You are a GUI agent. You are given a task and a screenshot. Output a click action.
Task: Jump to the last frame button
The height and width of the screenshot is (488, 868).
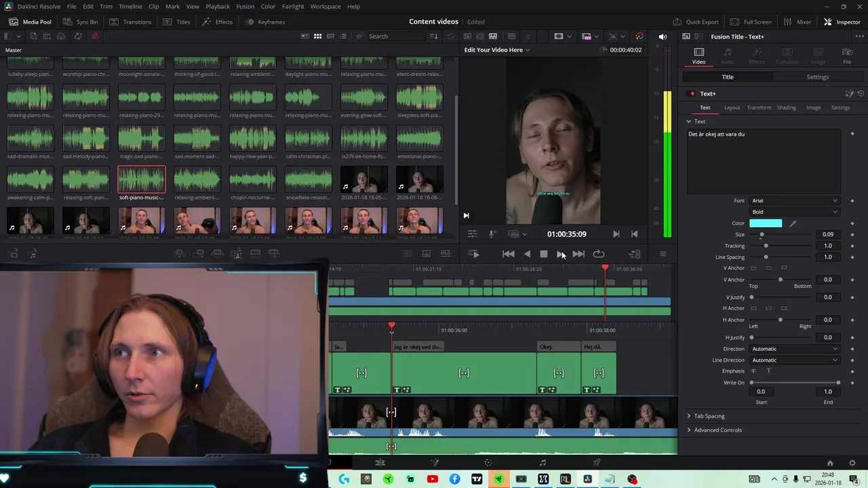(x=578, y=254)
